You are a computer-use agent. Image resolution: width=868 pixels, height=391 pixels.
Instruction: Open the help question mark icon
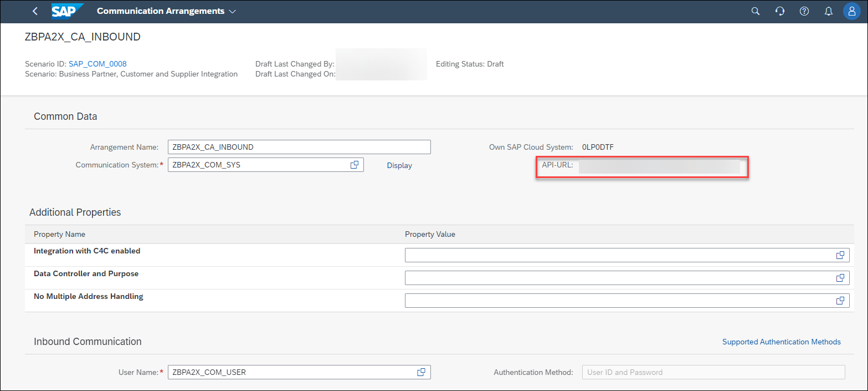coord(804,11)
